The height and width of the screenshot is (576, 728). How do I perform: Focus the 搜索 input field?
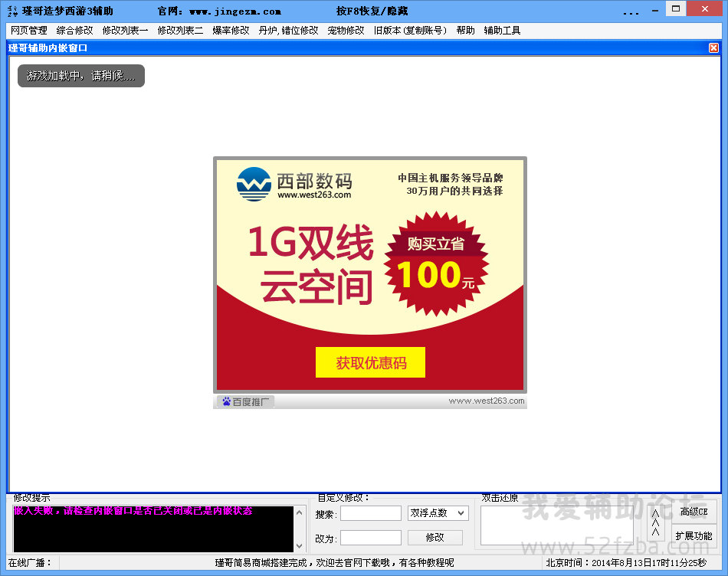click(x=371, y=513)
